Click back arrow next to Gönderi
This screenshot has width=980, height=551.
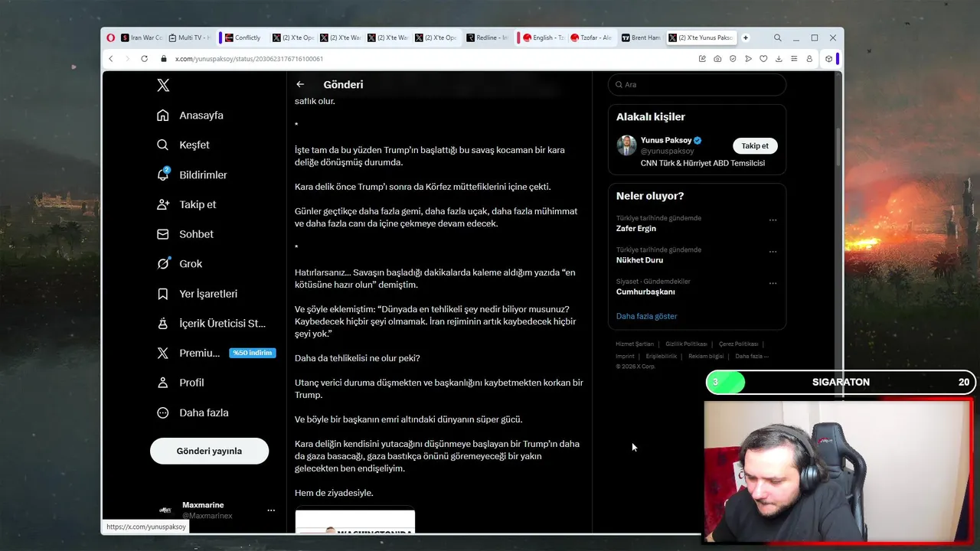(x=300, y=84)
